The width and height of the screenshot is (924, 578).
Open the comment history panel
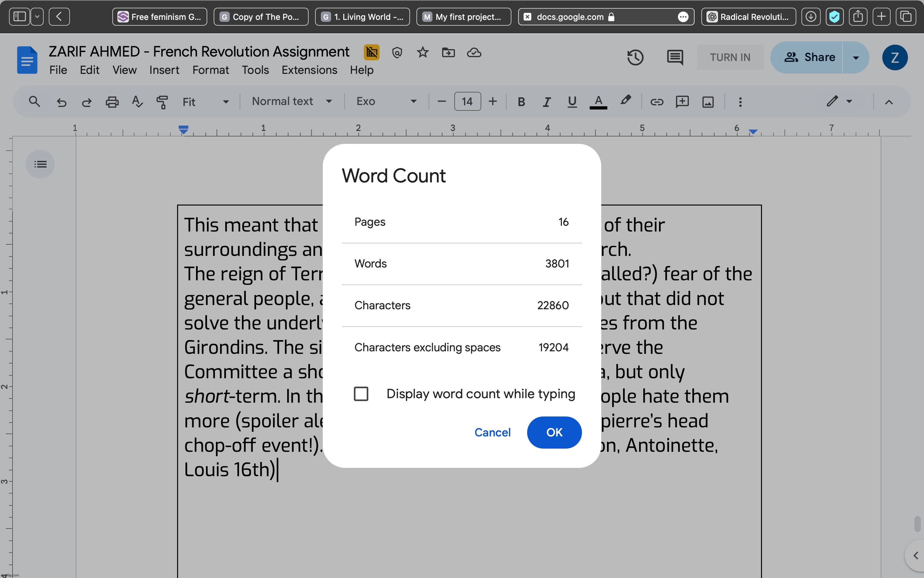pyautogui.click(x=675, y=57)
